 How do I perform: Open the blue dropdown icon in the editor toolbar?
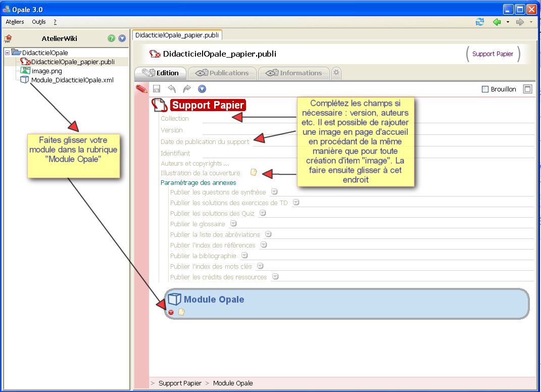point(202,89)
